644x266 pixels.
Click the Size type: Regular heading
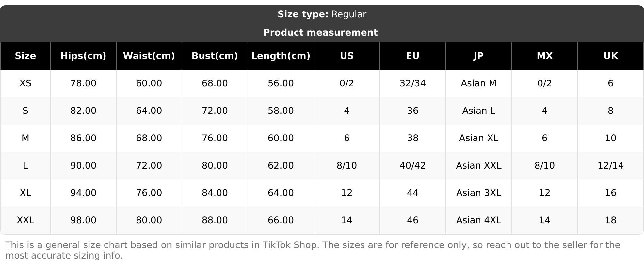click(322, 14)
